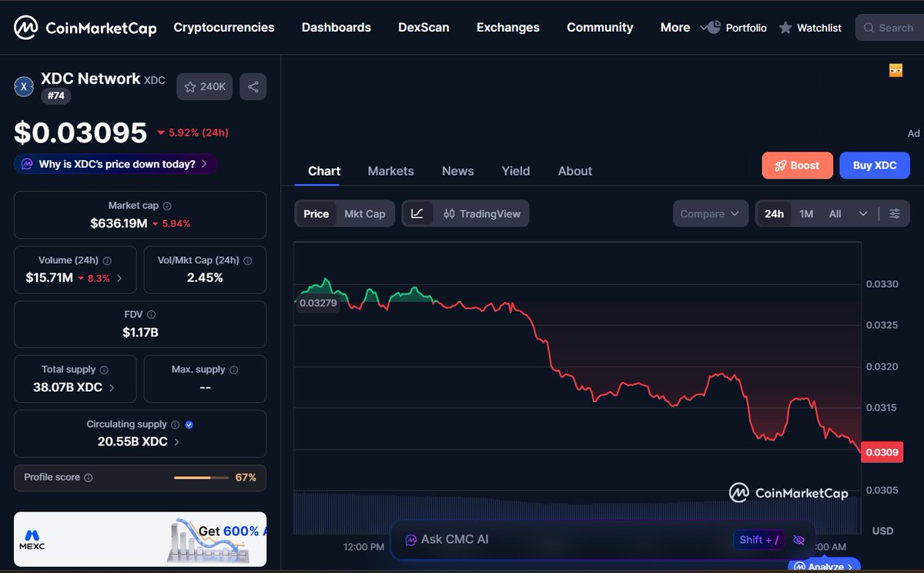Open the DexScan menu

[423, 27]
